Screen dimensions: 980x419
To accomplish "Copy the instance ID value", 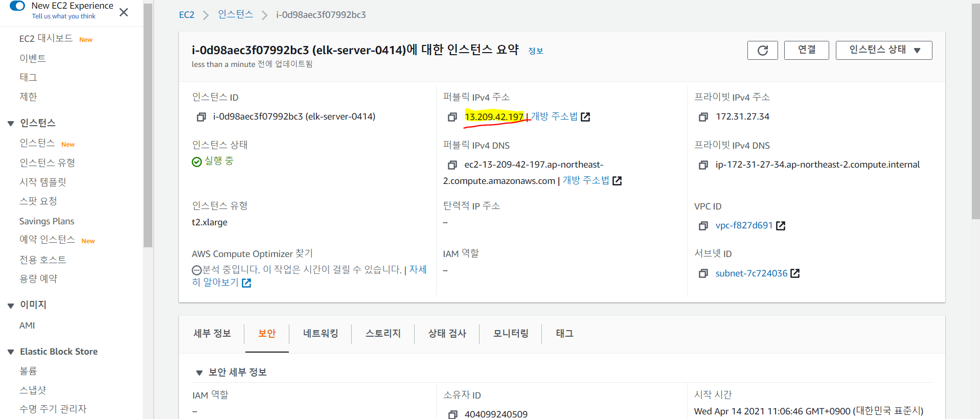I will 201,117.
